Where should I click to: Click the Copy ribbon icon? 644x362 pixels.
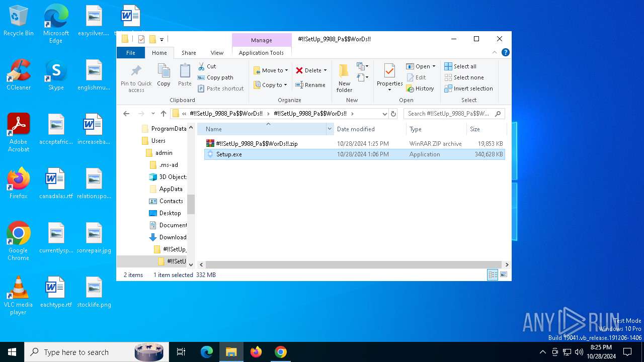click(164, 75)
